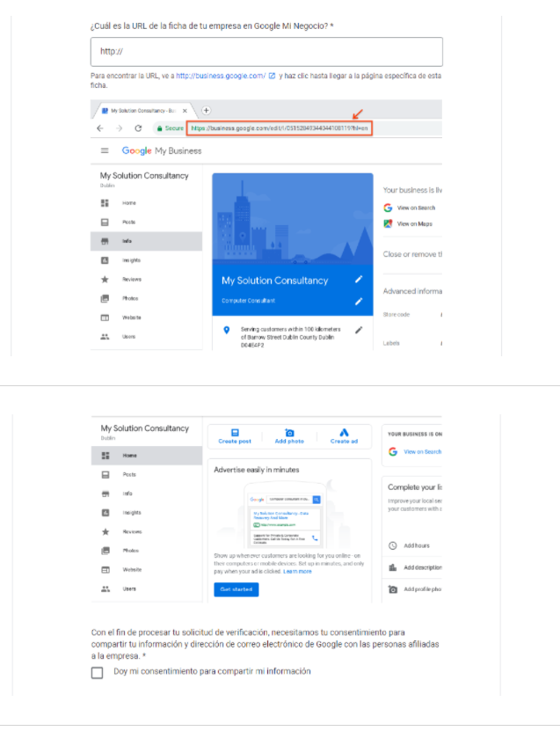Open the http://business.google.com/ link
Viewport: 560px width, 731px height.
point(221,76)
